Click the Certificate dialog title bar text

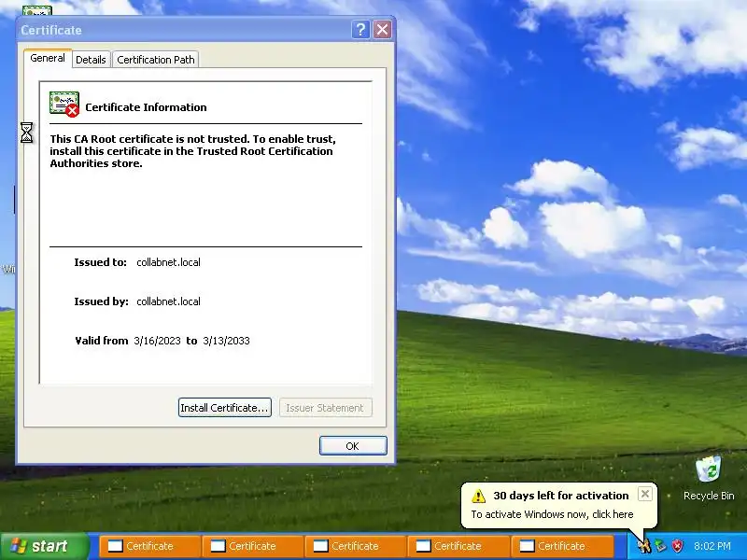coord(51,30)
